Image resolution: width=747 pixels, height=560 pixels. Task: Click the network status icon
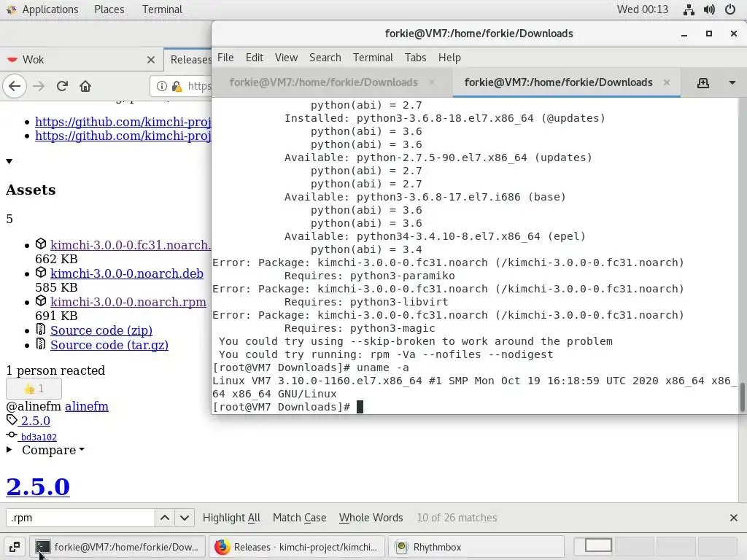[x=689, y=9]
